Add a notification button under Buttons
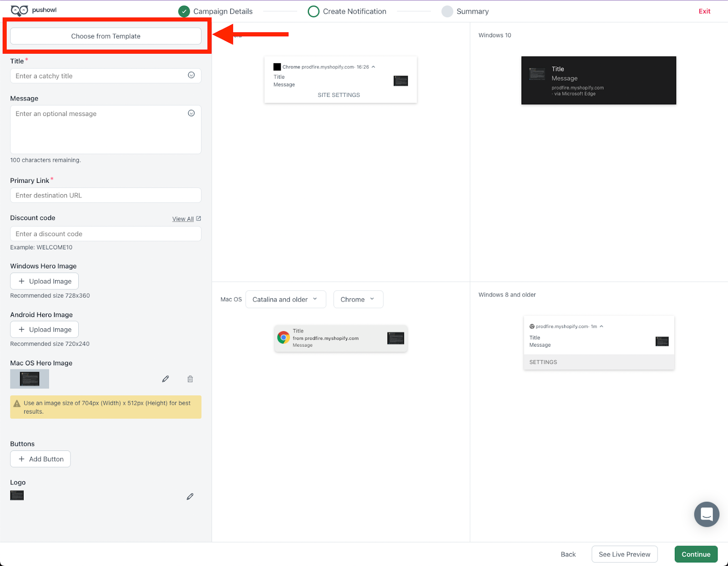This screenshot has width=728, height=566. click(40, 459)
